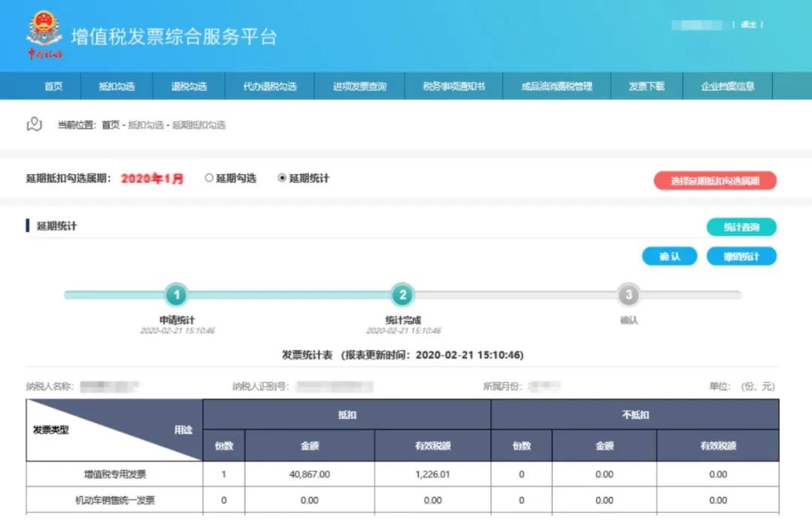Click the 首页 breadcrumb link
Screen dimensions: 812x525
tap(111, 125)
